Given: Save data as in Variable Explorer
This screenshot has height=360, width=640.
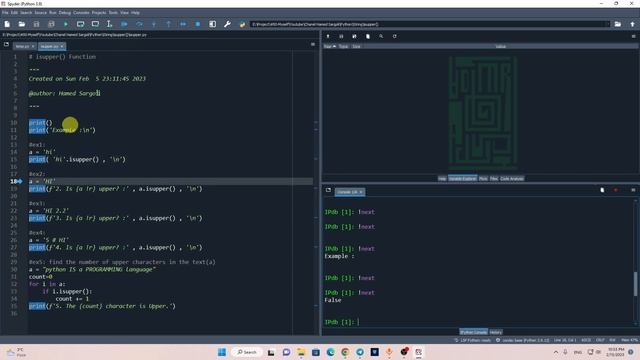Looking at the screenshot, I should pyautogui.click(x=354, y=36).
